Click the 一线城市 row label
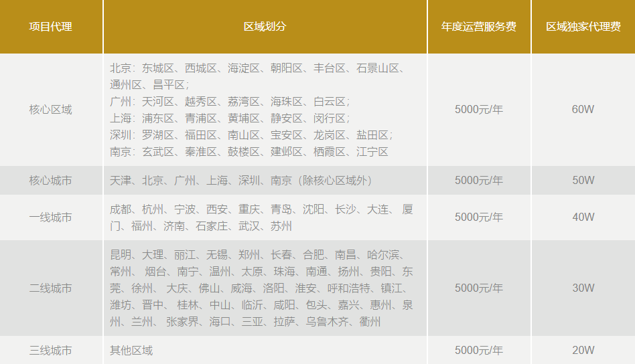The height and width of the screenshot is (364, 635). pos(51,217)
